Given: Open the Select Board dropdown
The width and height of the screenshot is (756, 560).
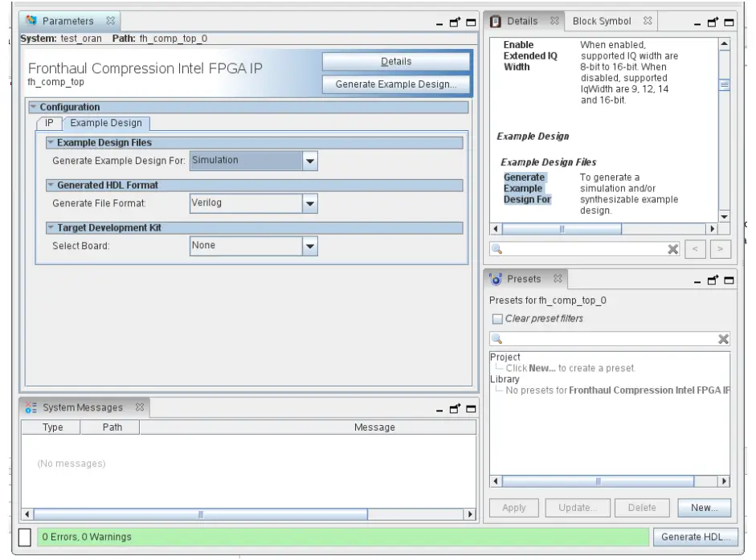Looking at the screenshot, I should (310, 245).
